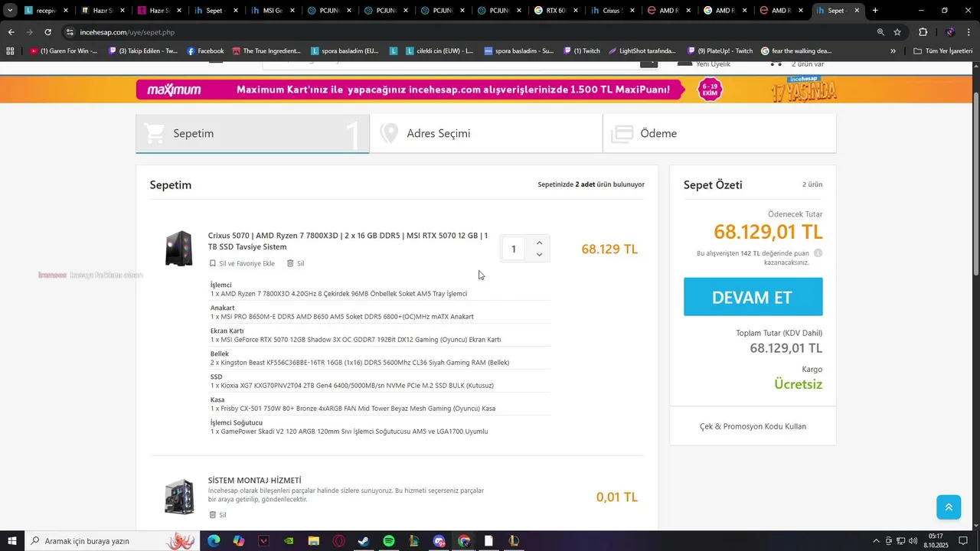The image size is (980, 551).
Task: Click the DEVAM ET button
Action: [x=753, y=297]
